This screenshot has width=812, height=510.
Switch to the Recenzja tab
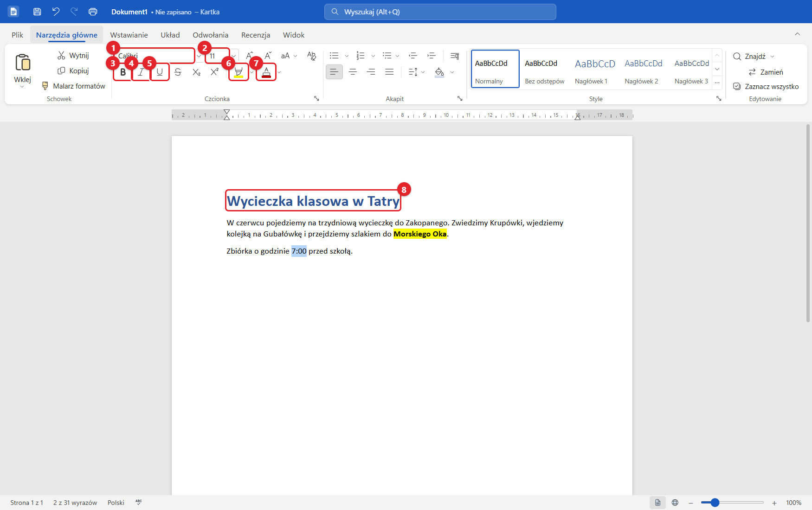click(x=256, y=35)
